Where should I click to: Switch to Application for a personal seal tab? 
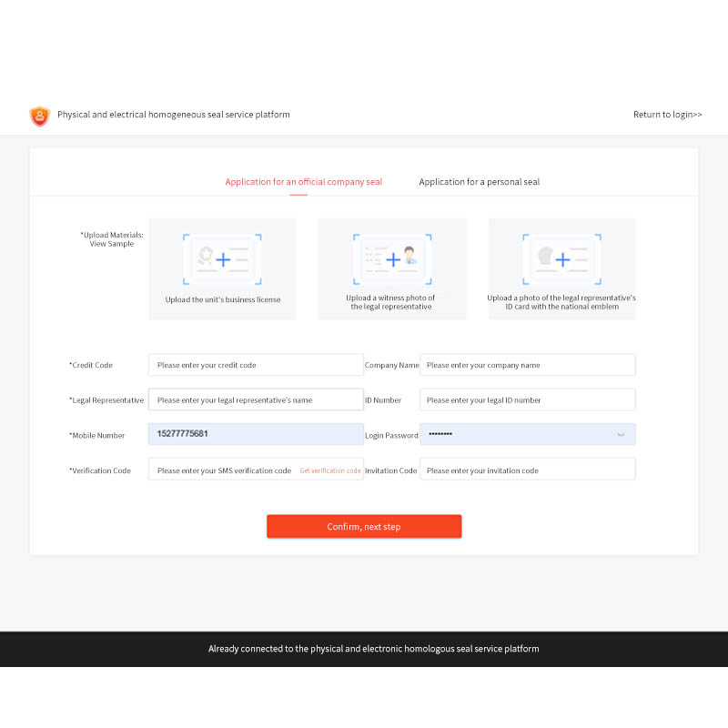[x=479, y=182]
